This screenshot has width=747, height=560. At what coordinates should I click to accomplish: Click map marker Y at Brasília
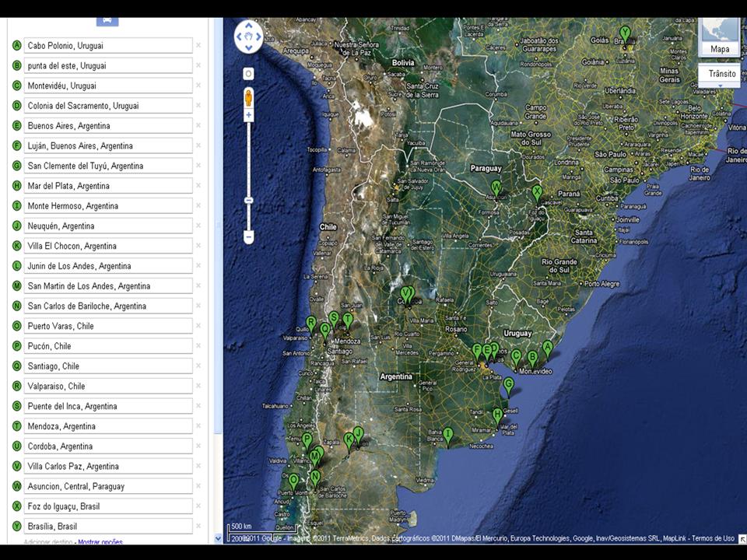(624, 34)
